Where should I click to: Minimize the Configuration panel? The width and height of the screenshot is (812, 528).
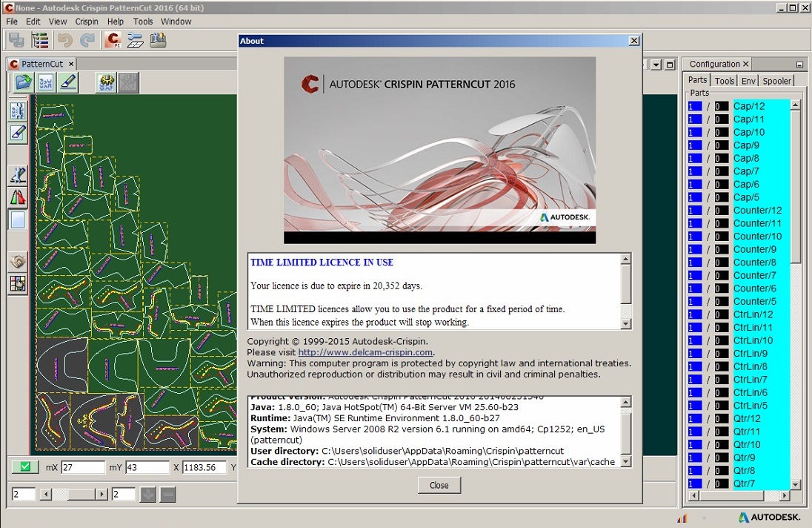[x=799, y=65]
